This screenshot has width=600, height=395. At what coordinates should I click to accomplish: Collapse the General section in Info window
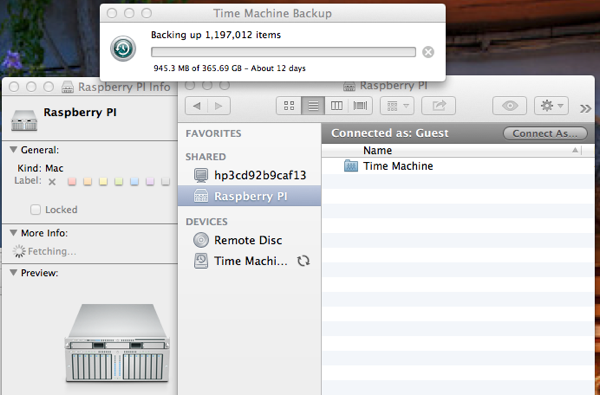click(13, 150)
